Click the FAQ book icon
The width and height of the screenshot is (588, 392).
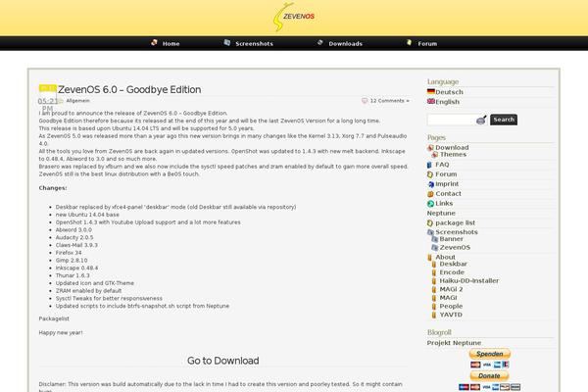(430, 165)
